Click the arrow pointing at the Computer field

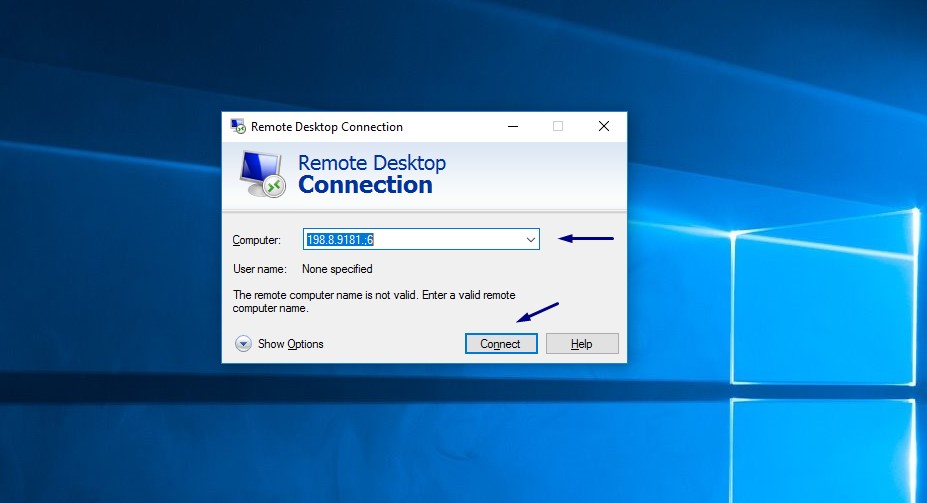coord(586,238)
